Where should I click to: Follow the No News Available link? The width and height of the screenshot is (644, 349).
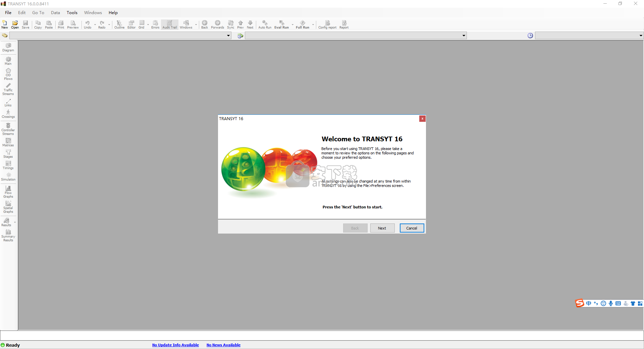click(x=223, y=345)
